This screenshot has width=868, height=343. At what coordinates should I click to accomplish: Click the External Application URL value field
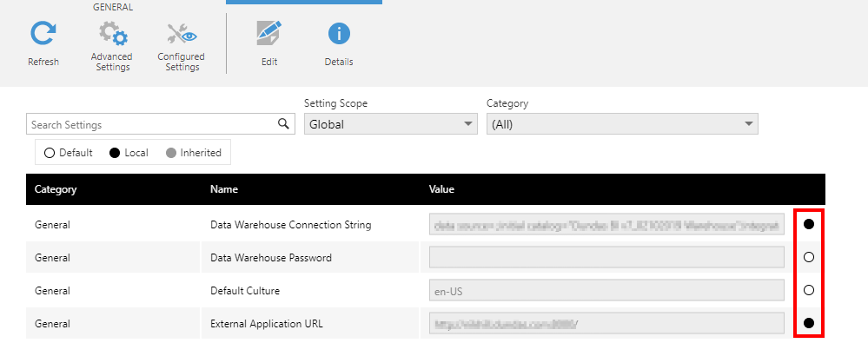coord(606,323)
